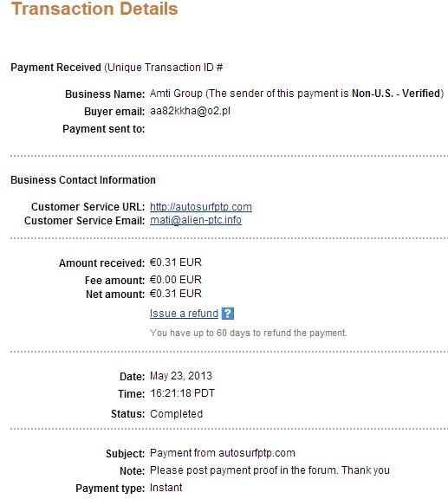This screenshot has width=448, height=499.
Task: Select the date May 23, 2013
Action: 181,376
